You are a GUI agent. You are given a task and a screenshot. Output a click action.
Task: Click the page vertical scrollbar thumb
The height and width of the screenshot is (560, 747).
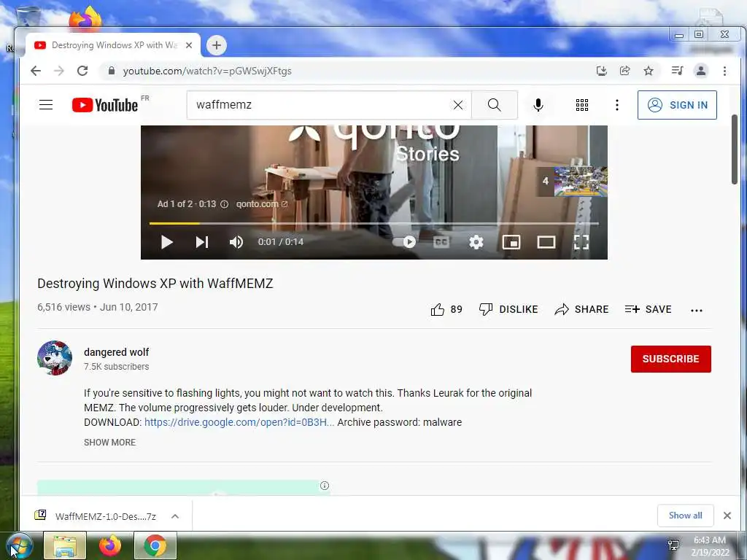click(x=734, y=149)
